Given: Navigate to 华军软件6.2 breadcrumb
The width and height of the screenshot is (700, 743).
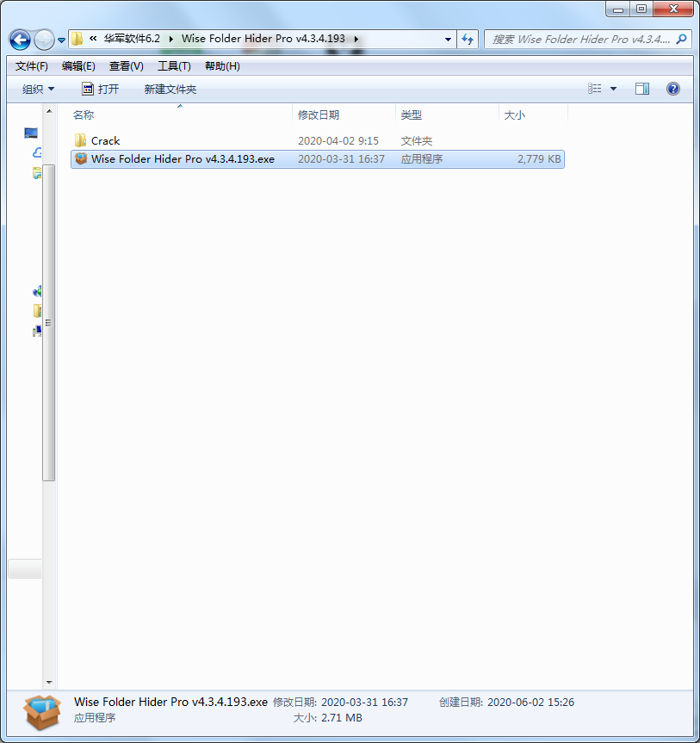Looking at the screenshot, I should point(132,39).
